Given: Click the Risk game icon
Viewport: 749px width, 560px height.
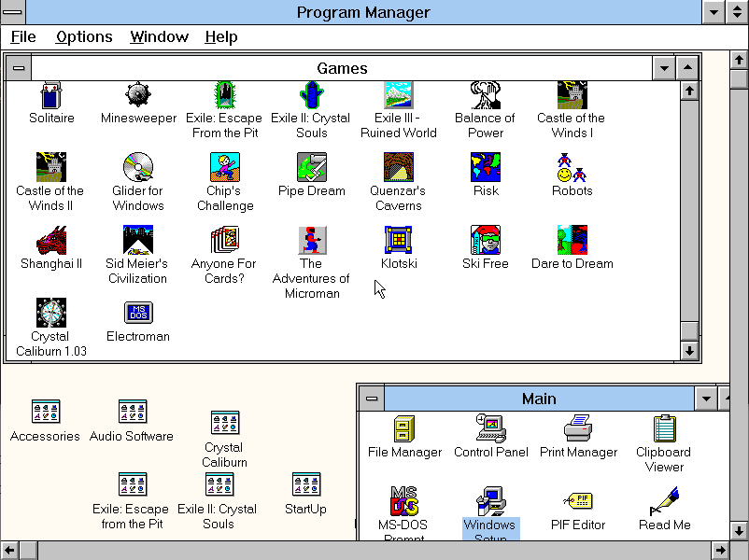Looking at the screenshot, I should point(486,167).
